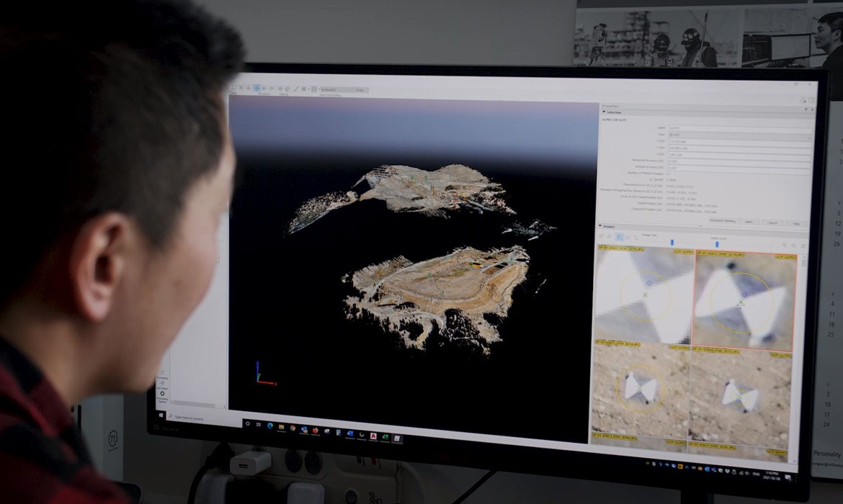Click the zoom-in magnifier in the Images panel

click(x=785, y=245)
